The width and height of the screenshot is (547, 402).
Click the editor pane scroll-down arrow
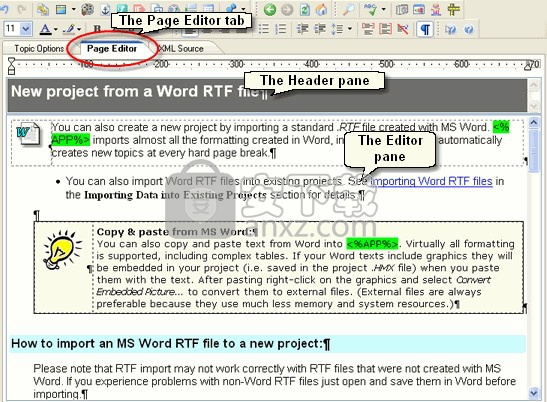coord(533,393)
